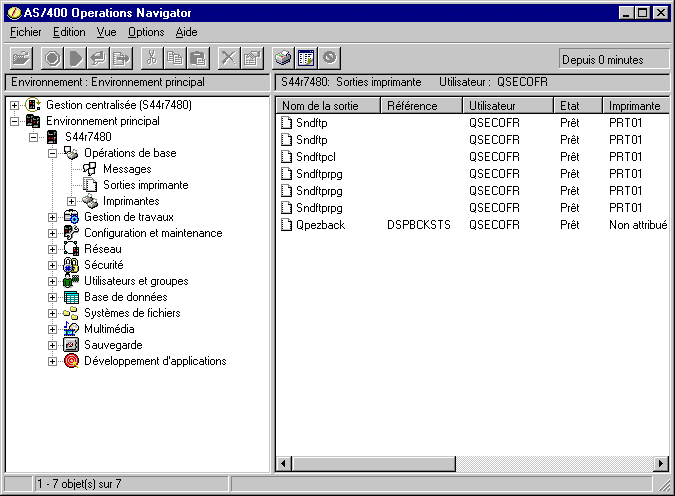The width and height of the screenshot is (675, 496).
Task: Select Utilisateurs et groupes tree label
Action: 136,281
